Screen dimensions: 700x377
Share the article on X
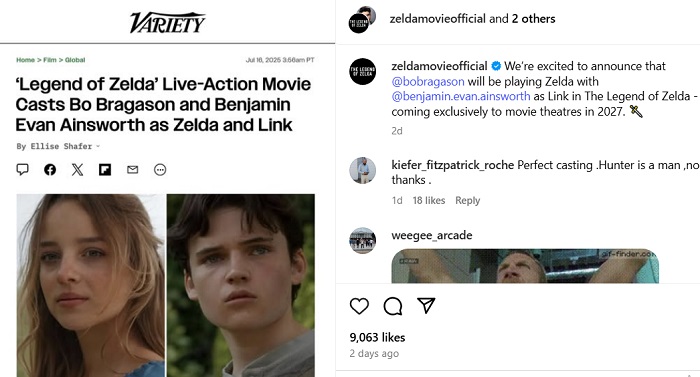click(x=77, y=169)
